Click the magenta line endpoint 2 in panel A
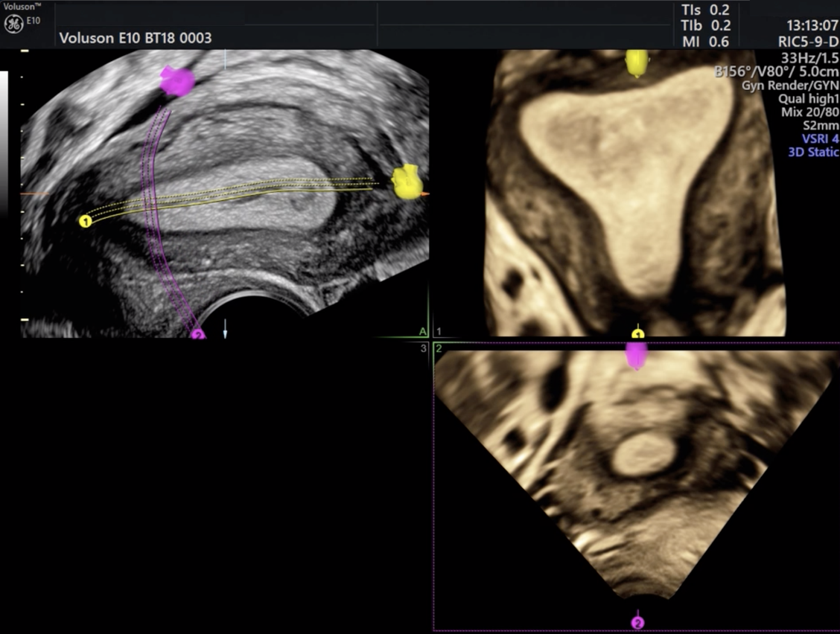The image size is (840, 634). 197,334
